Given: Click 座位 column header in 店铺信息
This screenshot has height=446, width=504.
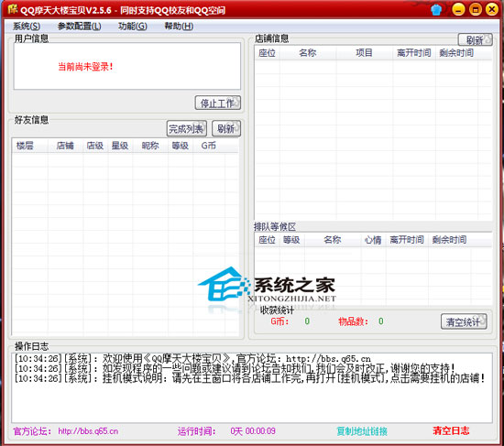Looking at the screenshot, I should coord(267,53).
